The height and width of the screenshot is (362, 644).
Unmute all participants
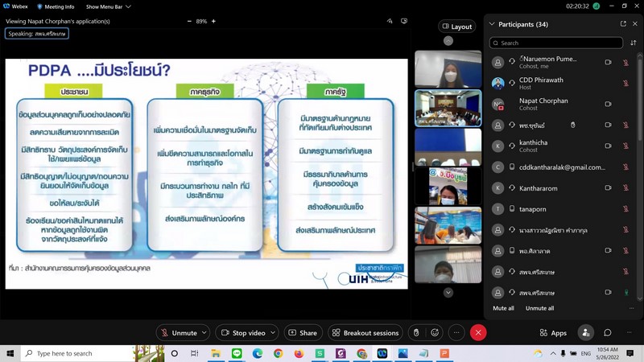click(539, 308)
